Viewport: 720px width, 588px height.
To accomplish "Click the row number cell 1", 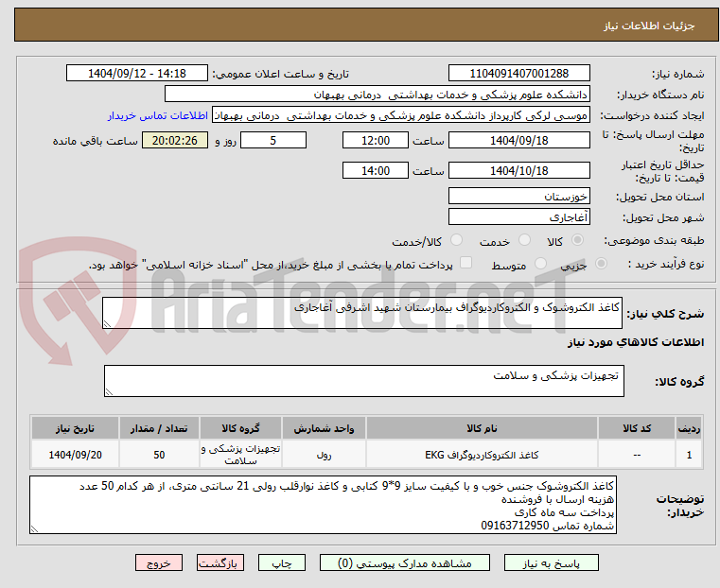I will pyautogui.click(x=689, y=455).
